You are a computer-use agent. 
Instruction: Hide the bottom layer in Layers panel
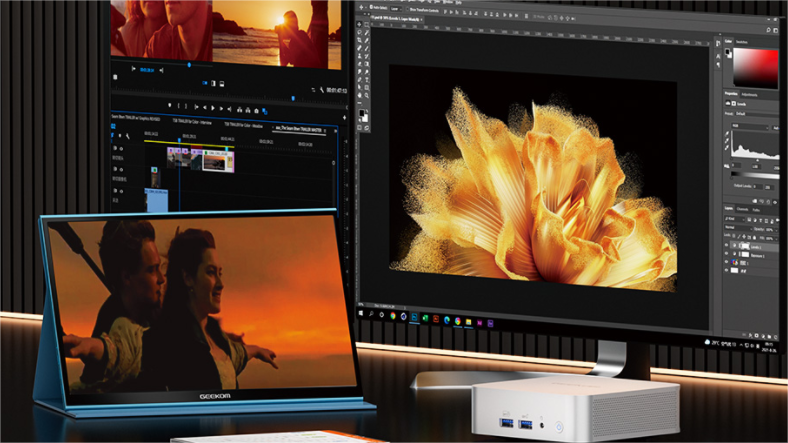726,270
